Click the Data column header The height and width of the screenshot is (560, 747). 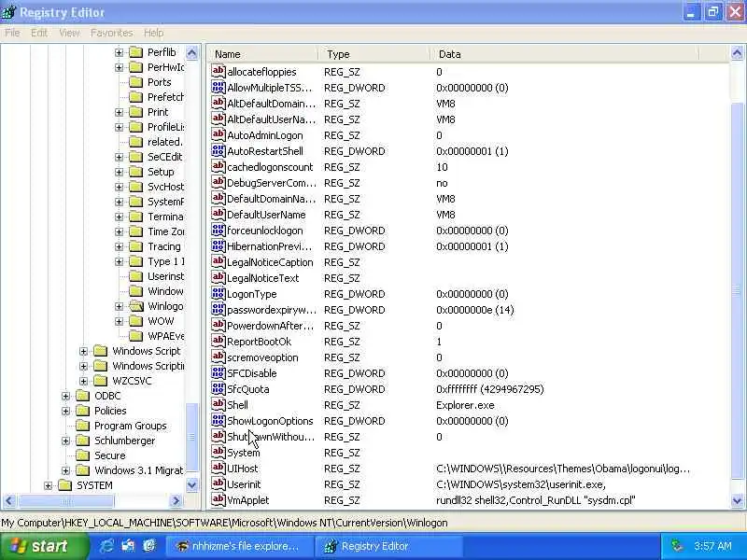(565, 54)
